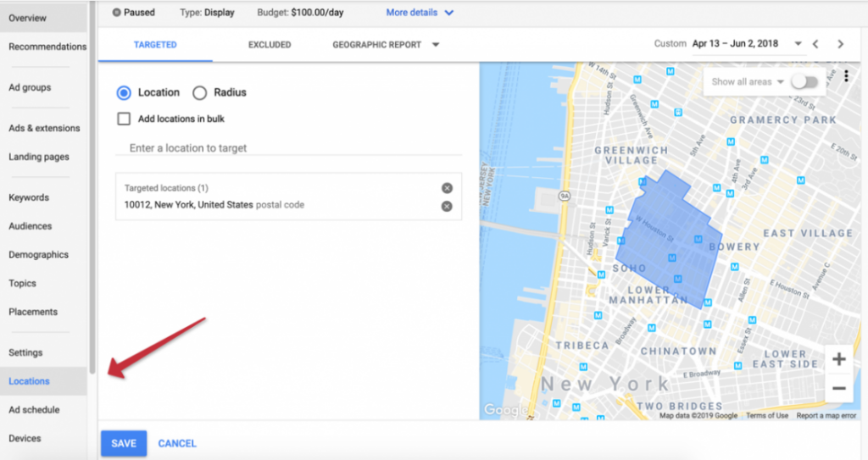Go to Ad groups section
The width and height of the screenshot is (868, 460).
tap(30, 87)
